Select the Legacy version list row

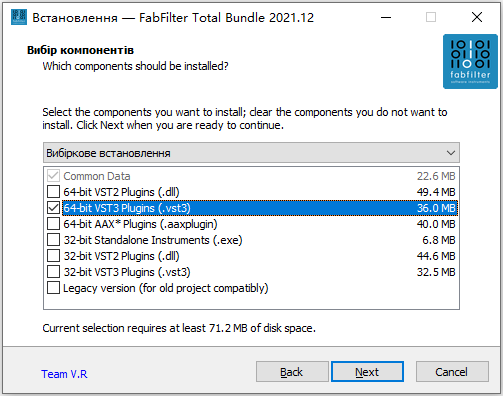click(x=251, y=288)
